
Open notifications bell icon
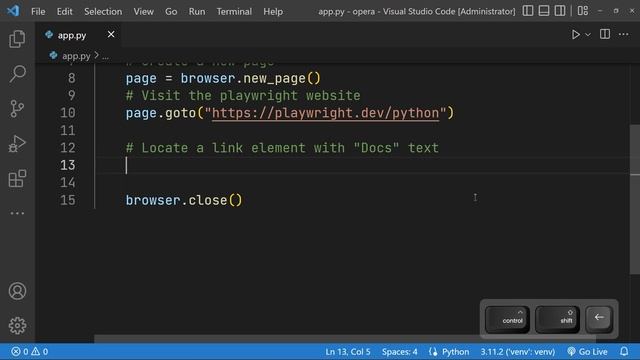624,351
